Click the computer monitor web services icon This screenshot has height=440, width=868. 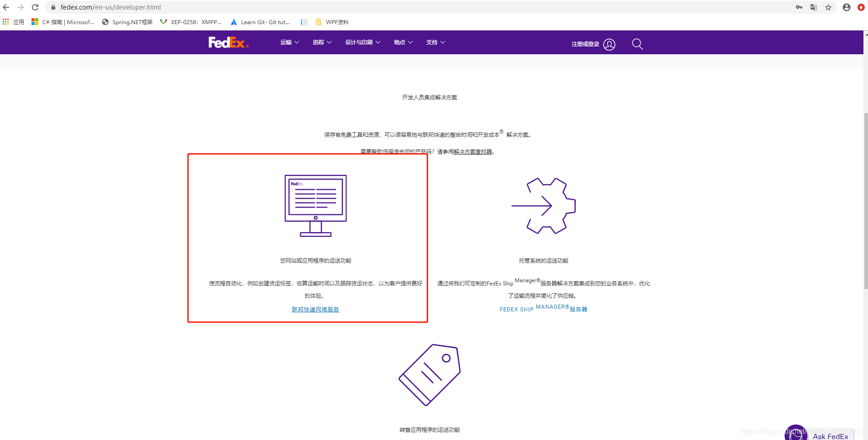[x=315, y=206]
